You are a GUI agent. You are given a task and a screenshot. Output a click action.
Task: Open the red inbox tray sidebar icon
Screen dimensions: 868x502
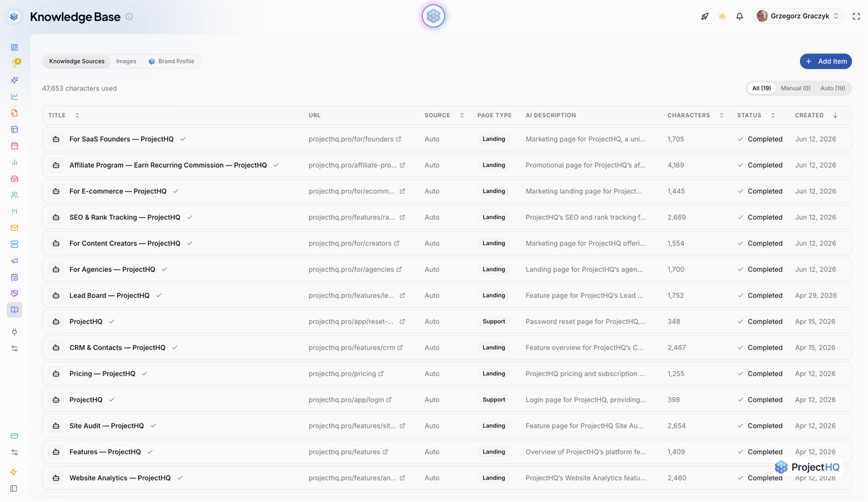14,179
